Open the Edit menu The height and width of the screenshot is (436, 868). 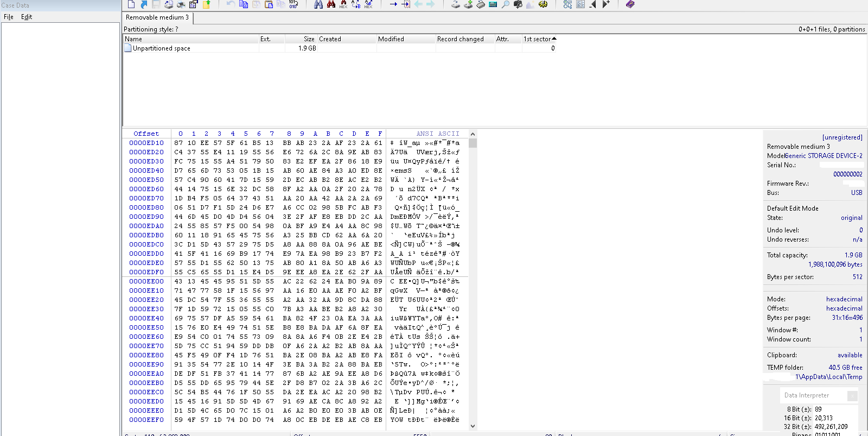tap(27, 17)
